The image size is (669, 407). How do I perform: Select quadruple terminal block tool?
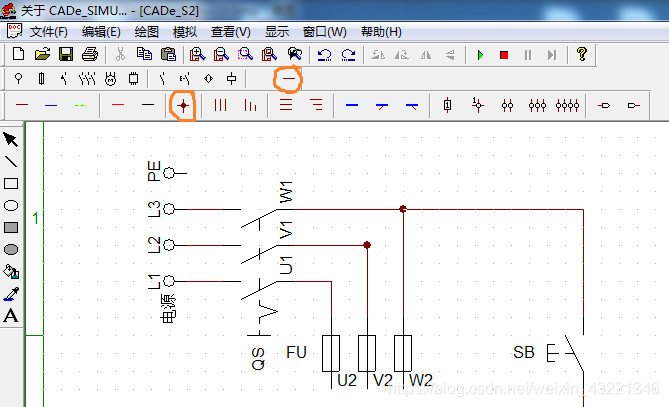(567, 105)
